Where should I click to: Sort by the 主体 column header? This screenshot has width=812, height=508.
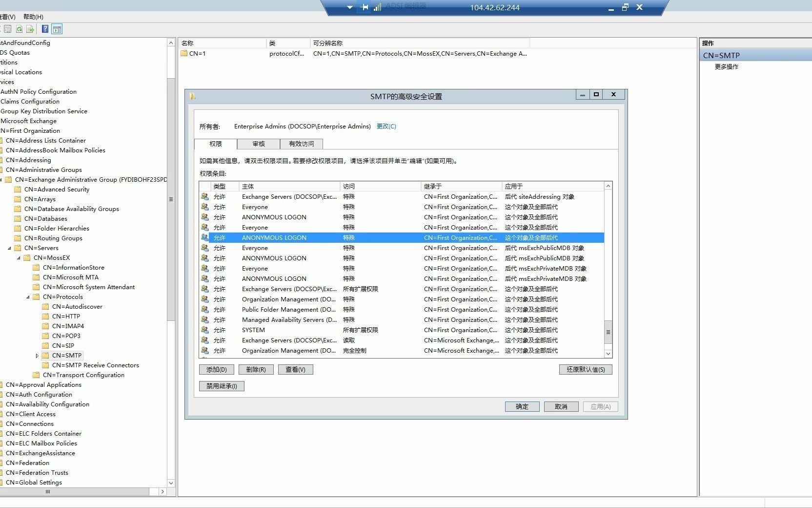[x=289, y=186]
